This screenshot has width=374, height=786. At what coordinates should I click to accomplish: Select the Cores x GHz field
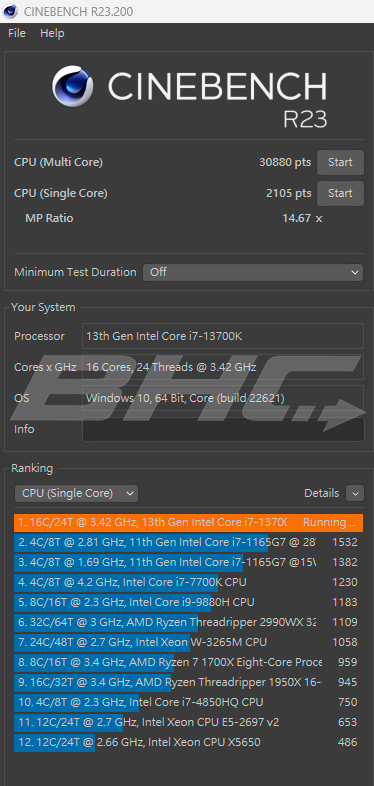tap(223, 367)
